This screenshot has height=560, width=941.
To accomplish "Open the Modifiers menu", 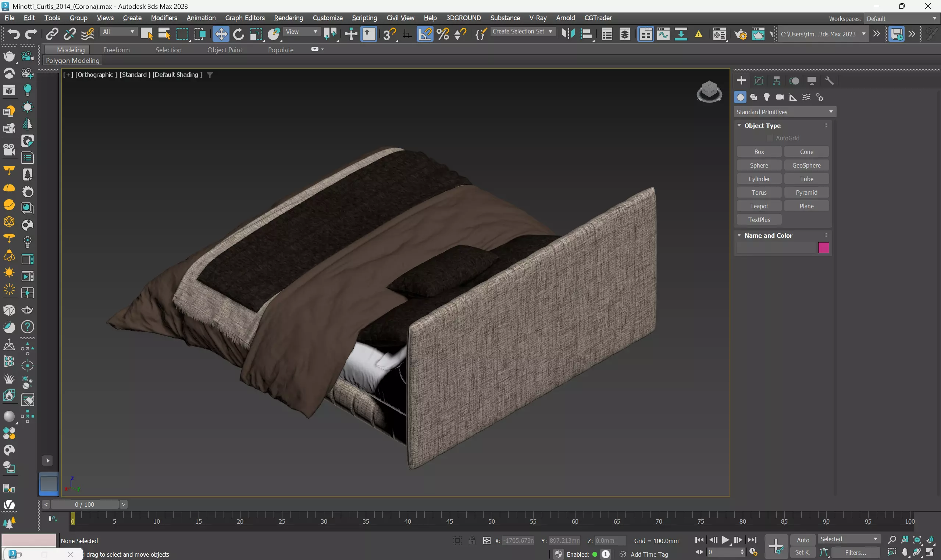I will click(x=164, y=18).
